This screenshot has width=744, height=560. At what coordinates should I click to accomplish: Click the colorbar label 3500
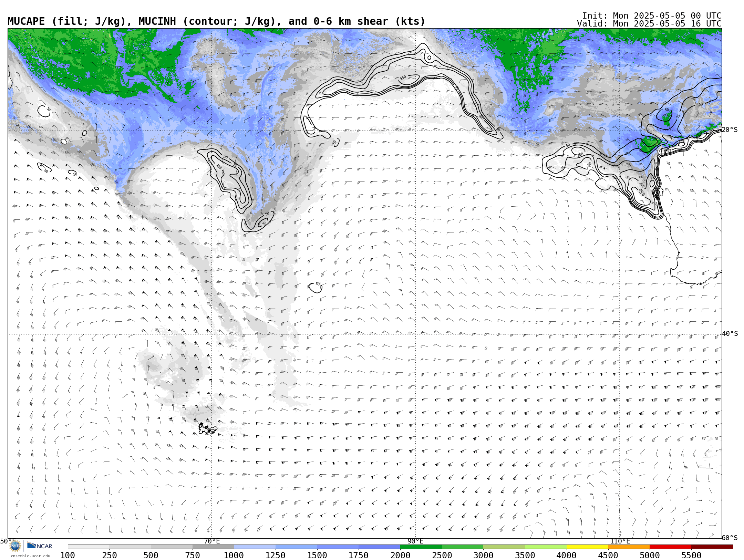(x=525, y=556)
